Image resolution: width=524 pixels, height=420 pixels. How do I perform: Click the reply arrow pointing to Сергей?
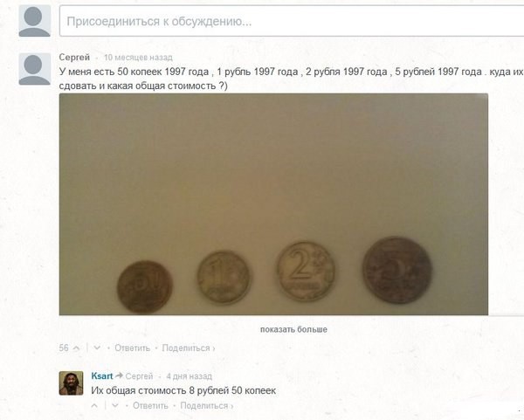[x=119, y=375]
